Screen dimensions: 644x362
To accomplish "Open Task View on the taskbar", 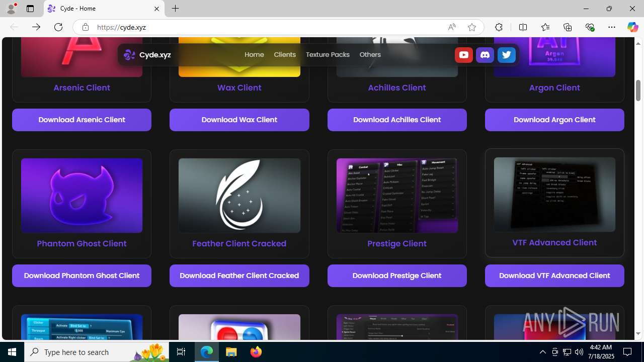I will (x=181, y=352).
